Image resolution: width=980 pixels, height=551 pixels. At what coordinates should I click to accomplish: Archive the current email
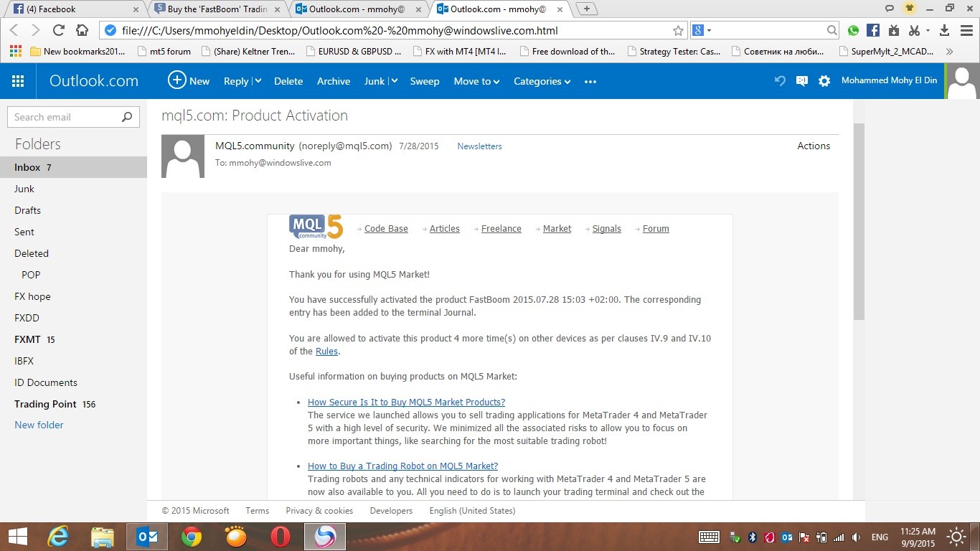[x=334, y=81]
